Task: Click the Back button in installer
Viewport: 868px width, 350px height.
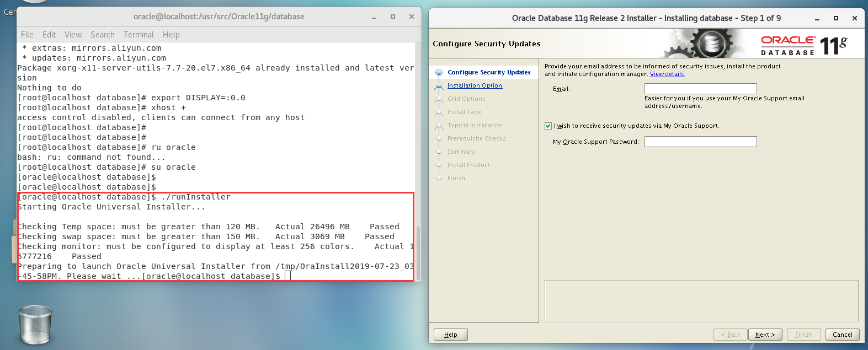Action: coord(731,335)
